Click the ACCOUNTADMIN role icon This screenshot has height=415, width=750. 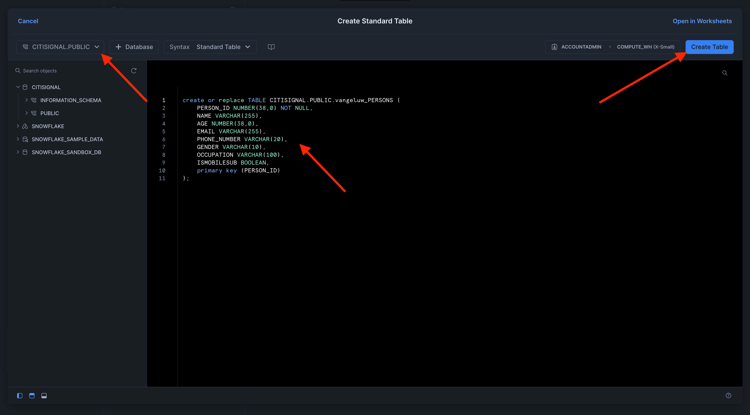coord(554,47)
